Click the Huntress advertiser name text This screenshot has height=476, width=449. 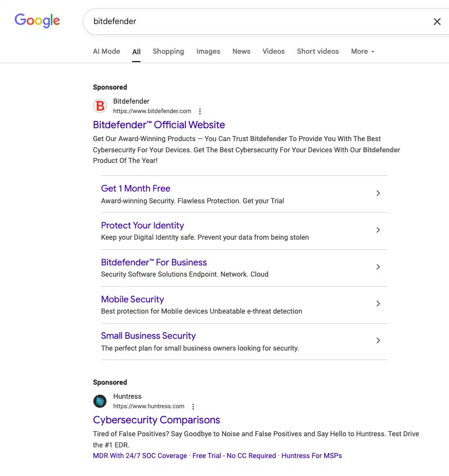(x=127, y=396)
